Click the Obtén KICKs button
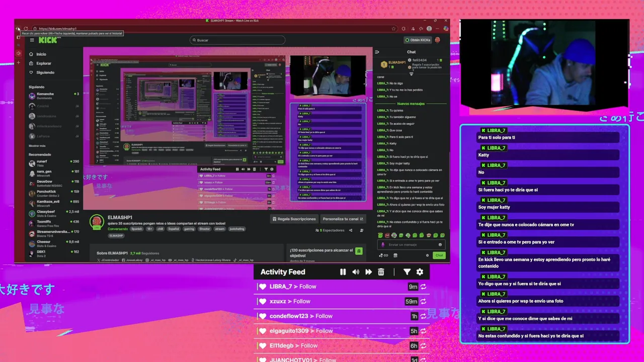Viewport: 644px width, 362px height. [x=418, y=40]
